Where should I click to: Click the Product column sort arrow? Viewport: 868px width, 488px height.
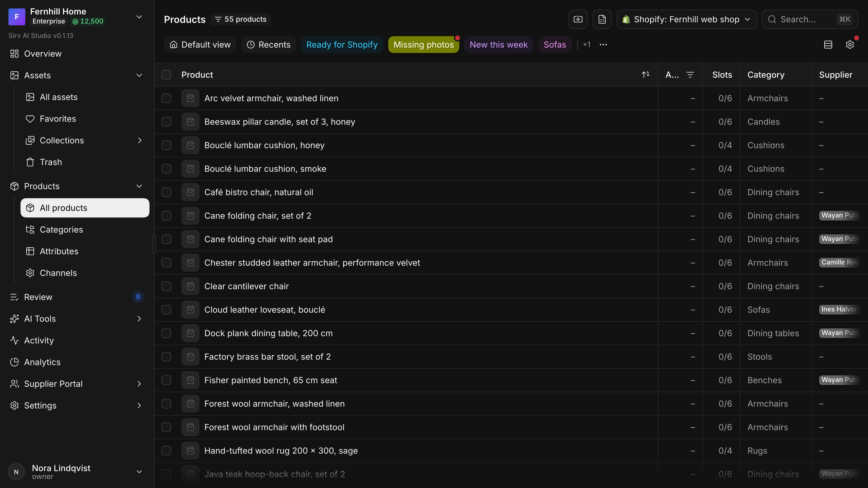pyautogui.click(x=646, y=75)
